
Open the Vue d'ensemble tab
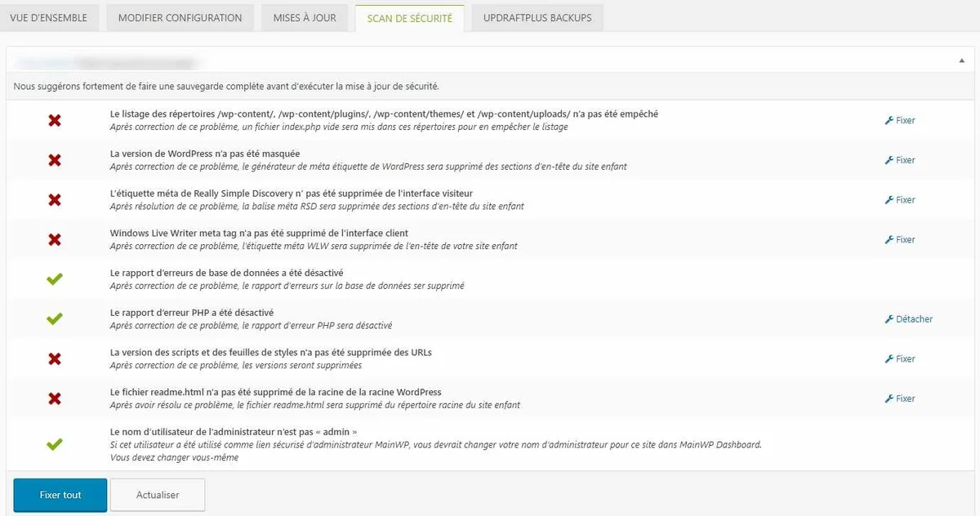(49, 18)
